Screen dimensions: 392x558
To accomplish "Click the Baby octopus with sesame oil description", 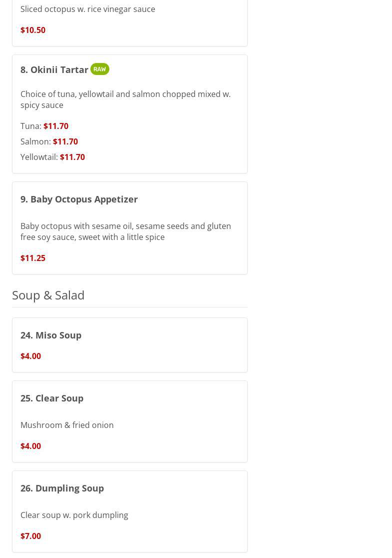I will (x=125, y=231).
